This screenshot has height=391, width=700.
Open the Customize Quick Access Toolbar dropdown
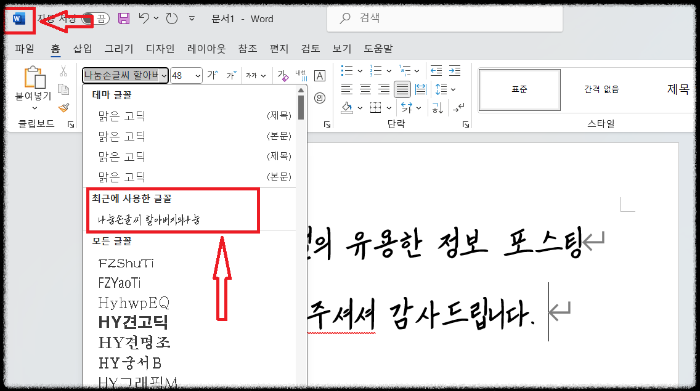[x=192, y=18]
